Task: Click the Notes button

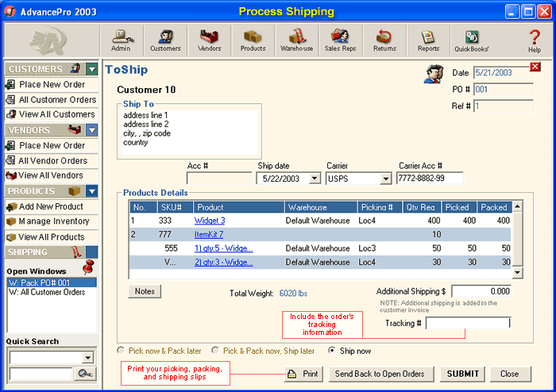Action: tap(145, 291)
